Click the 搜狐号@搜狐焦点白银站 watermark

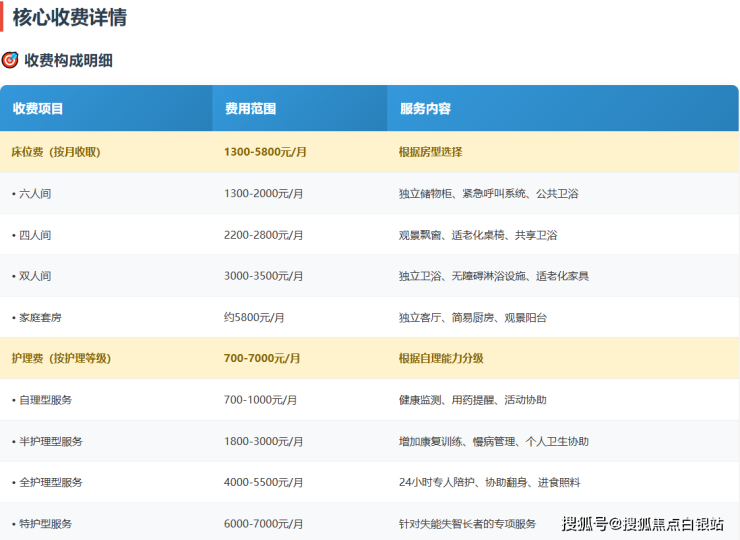click(x=642, y=523)
